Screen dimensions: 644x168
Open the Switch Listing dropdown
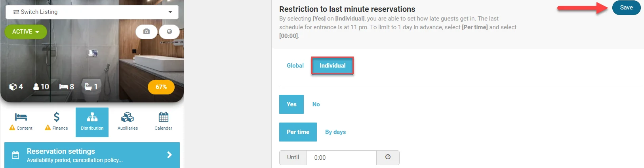point(92,12)
